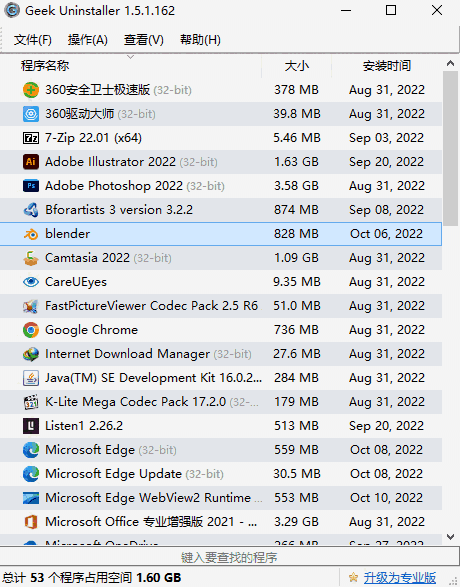Select the Camtasia 2022 name
The height and width of the screenshot is (587, 460).
[x=87, y=258]
